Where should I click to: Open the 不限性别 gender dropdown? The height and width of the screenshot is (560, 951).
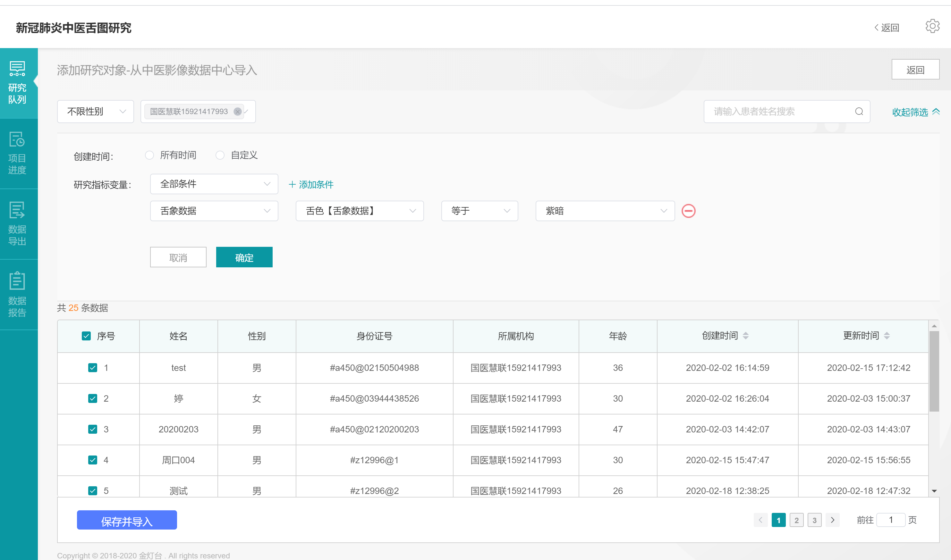[96, 112]
